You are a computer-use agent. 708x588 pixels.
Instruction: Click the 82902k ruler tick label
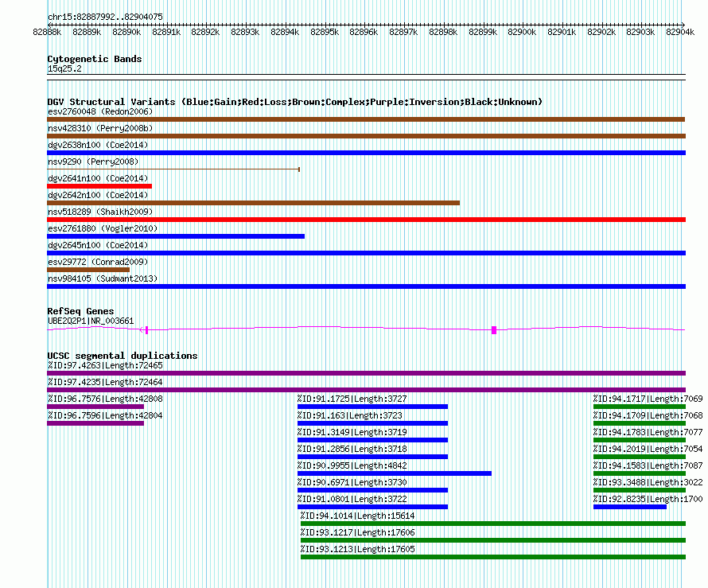point(601,32)
